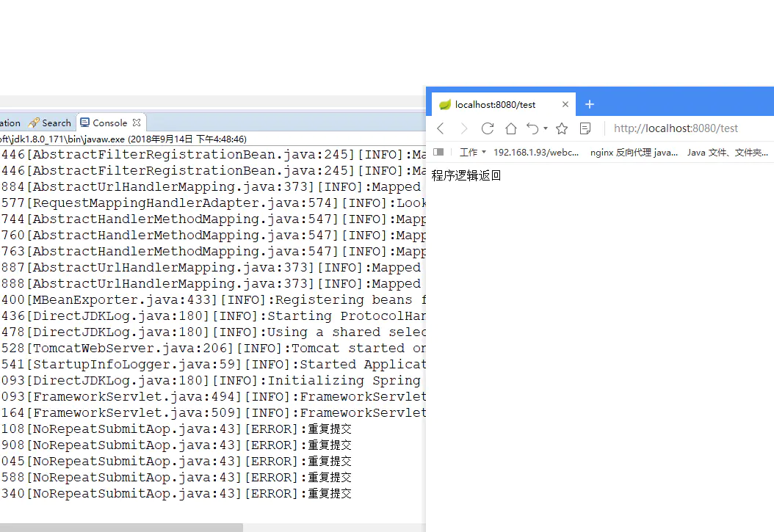The width and height of the screenshot is (774, 532).
Task: Click the RequestMappingHandlerAdapter.java:574 log line
Action: click(x=213, y=203)
